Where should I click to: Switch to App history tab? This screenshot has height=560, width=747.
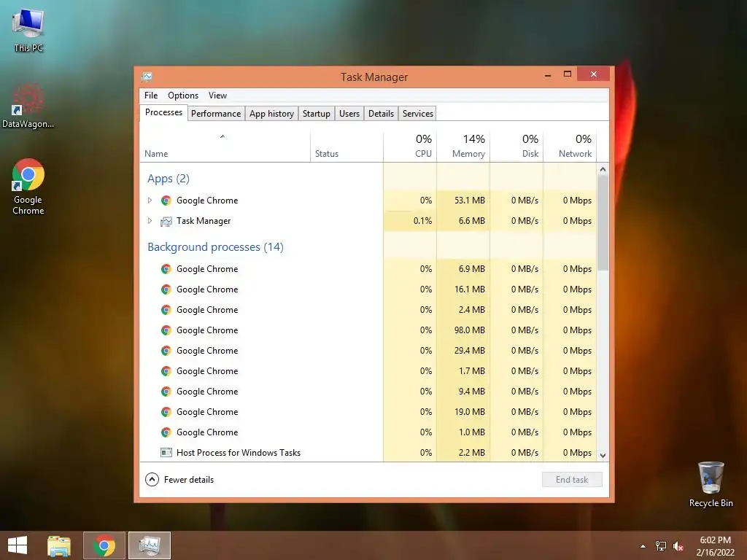(271, 113)
